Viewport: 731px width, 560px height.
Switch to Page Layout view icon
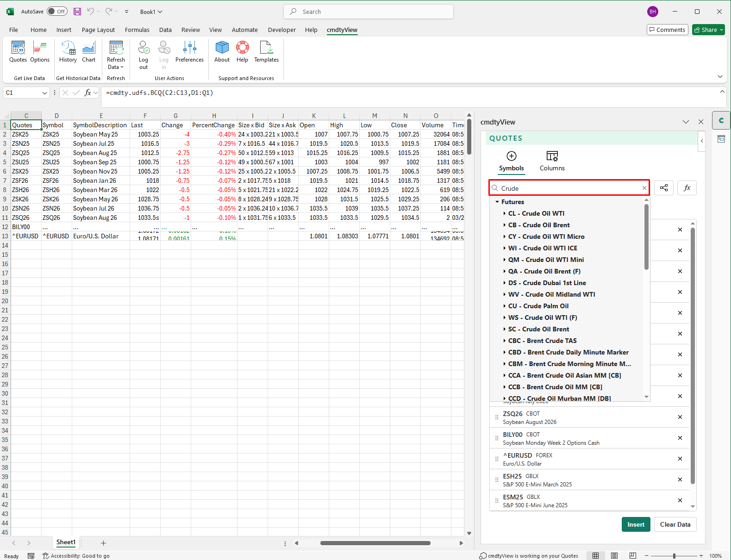(x=614, y=555)
